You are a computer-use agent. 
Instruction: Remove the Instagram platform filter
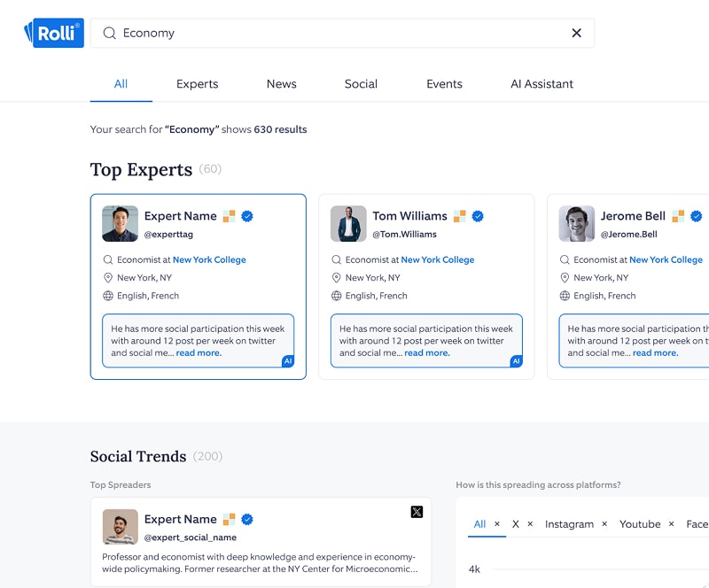click(604, 524)
